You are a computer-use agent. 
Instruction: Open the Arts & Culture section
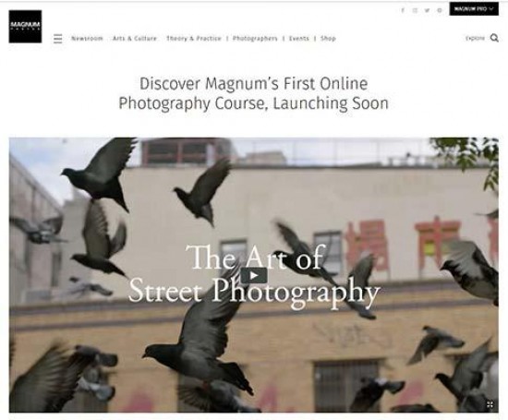click(x=135, y=39)
